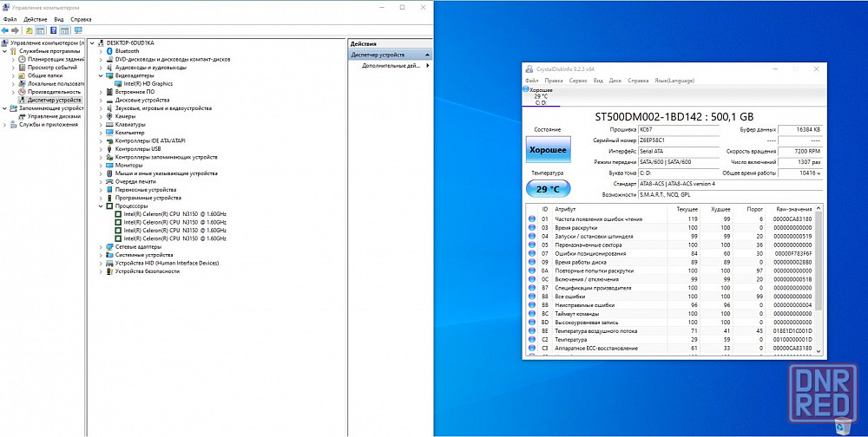Image resolution: width=868 pixels, height=437 pixels.
Task: Click the Хорошее health status button
Action: 549,150
